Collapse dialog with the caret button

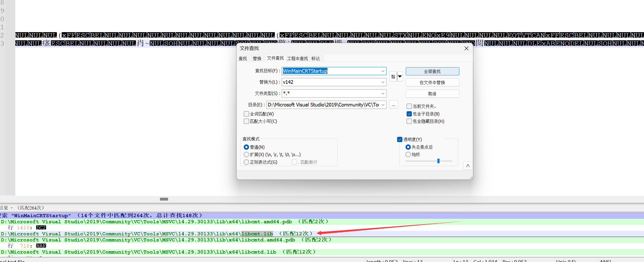pos(468,166)
